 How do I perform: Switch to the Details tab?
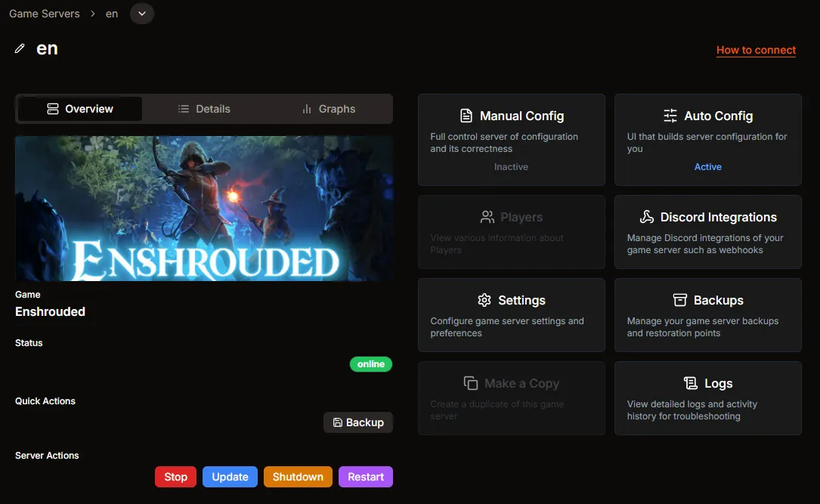(x=205, y=108)
